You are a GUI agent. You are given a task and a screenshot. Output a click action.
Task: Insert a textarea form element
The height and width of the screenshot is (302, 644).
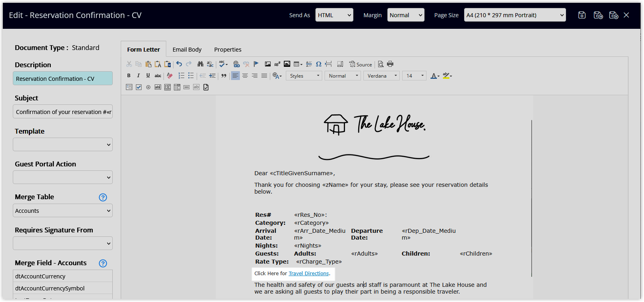[x=167, y=87]
